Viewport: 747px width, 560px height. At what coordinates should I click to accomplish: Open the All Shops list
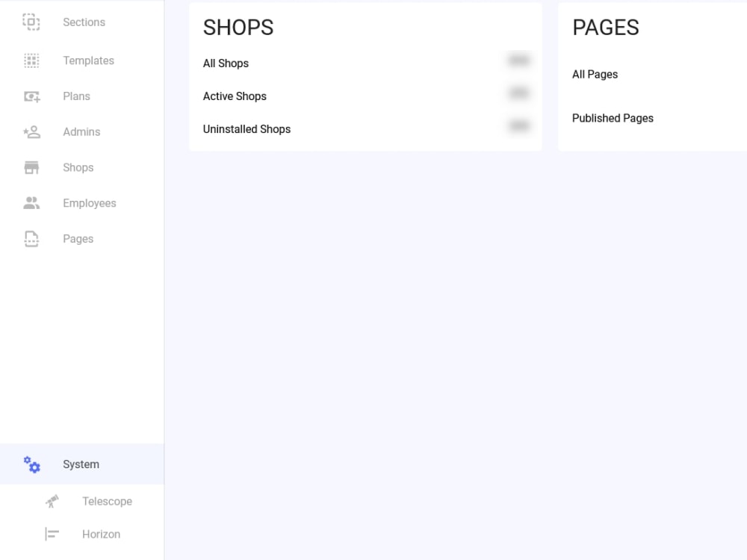226,63
